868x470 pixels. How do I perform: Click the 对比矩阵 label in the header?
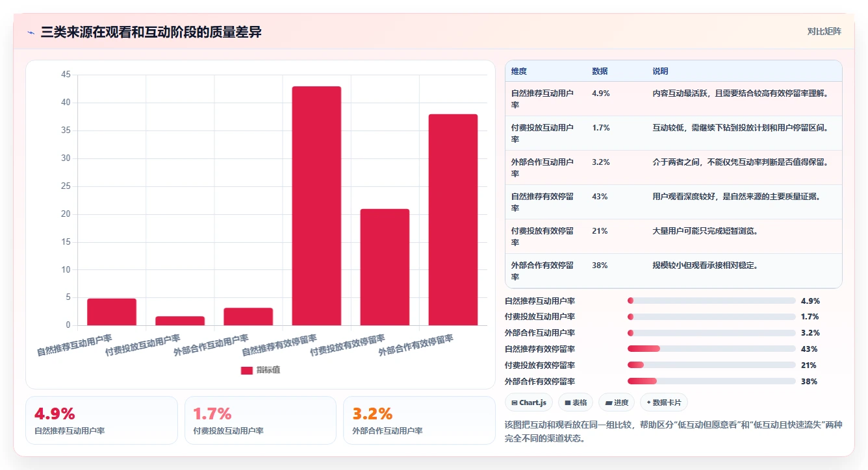click(x=824, y=32)
